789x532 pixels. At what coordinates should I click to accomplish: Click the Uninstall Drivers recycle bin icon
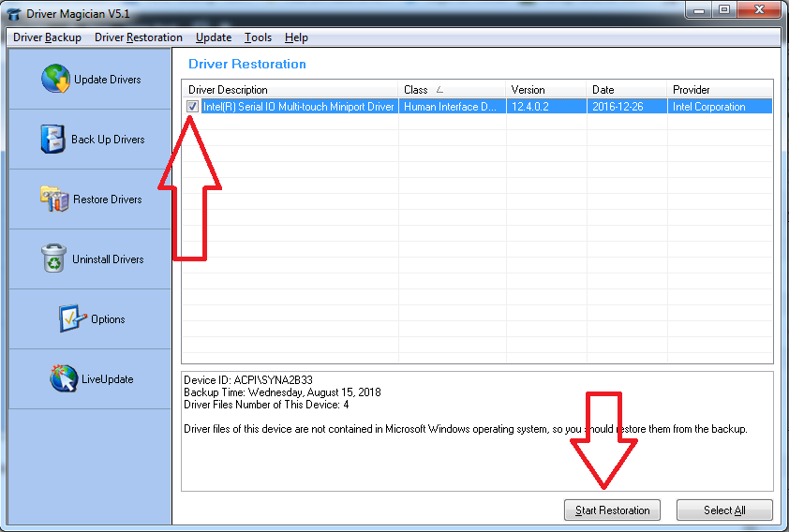[53, 259]
